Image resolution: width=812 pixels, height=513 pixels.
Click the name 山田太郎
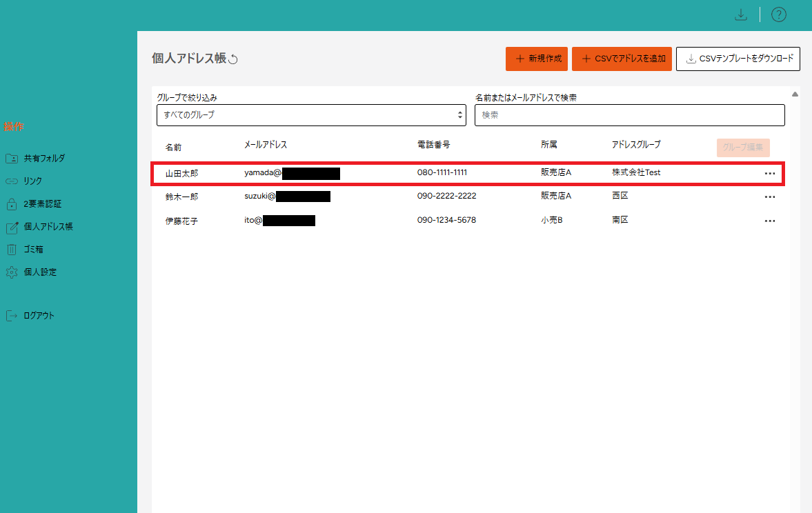pyautogui.click(x=181, y=174)
